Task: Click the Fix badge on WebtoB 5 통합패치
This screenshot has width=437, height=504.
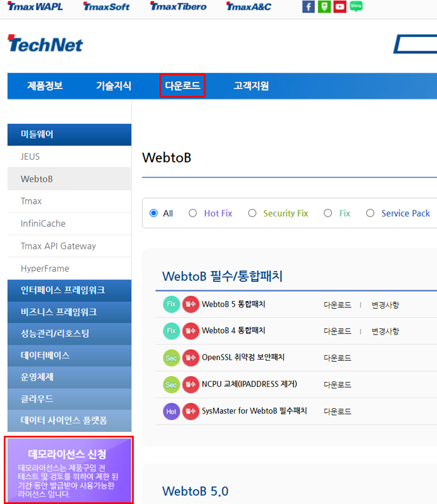Action: (171, 304)
